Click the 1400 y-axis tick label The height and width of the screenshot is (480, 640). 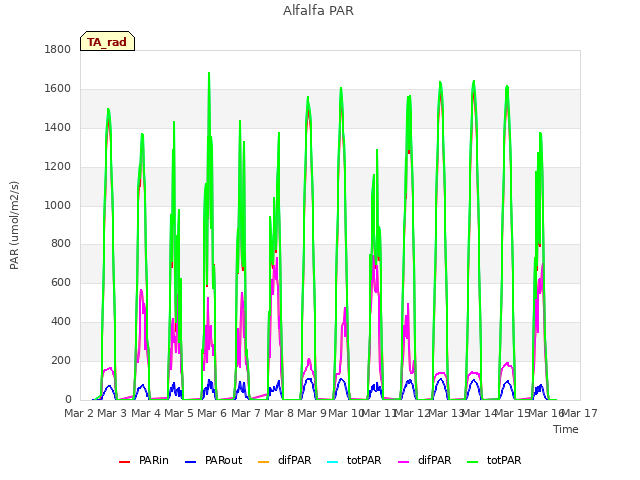pos(58,127)
